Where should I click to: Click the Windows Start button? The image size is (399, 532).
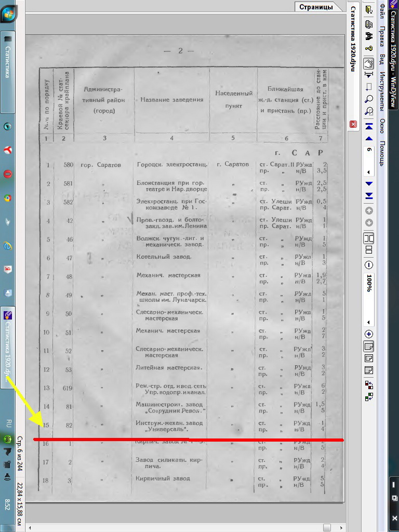coord(9,14)
